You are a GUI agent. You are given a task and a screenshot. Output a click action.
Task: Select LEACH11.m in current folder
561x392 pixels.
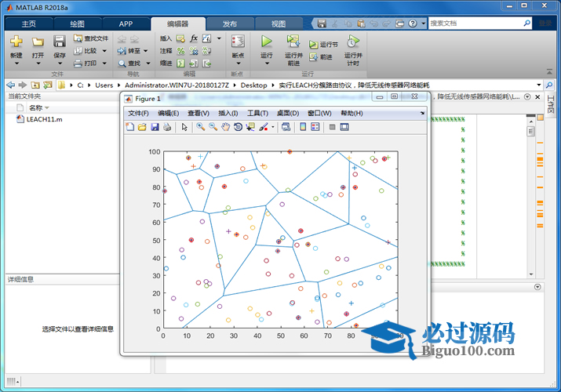tap(44, 119)
